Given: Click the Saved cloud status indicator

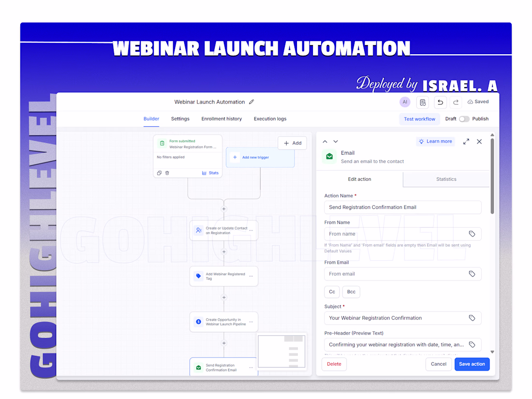Looking at the screenshot, I should [478, 102].
